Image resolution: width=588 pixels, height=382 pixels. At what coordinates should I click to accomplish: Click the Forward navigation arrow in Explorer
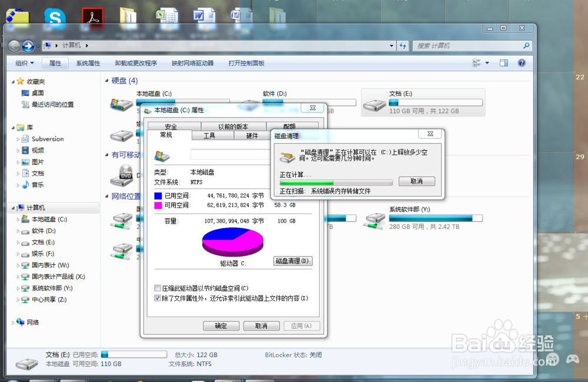click(x=28, y=46)
